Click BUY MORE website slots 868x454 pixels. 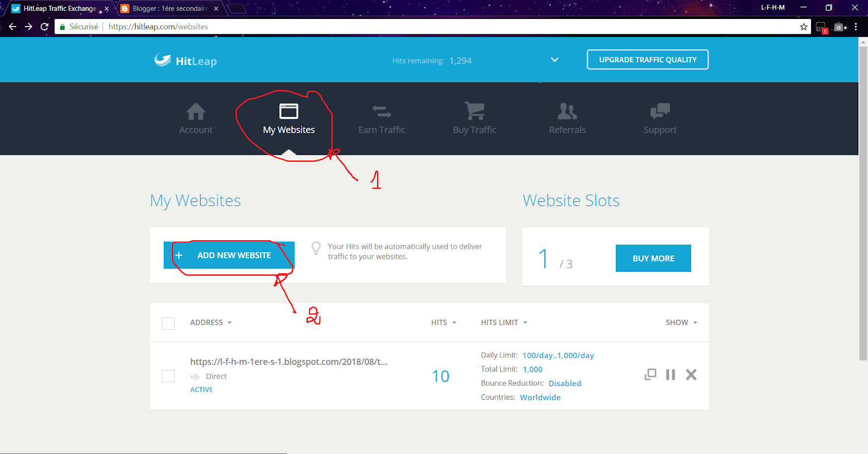[x=653, y=258]
